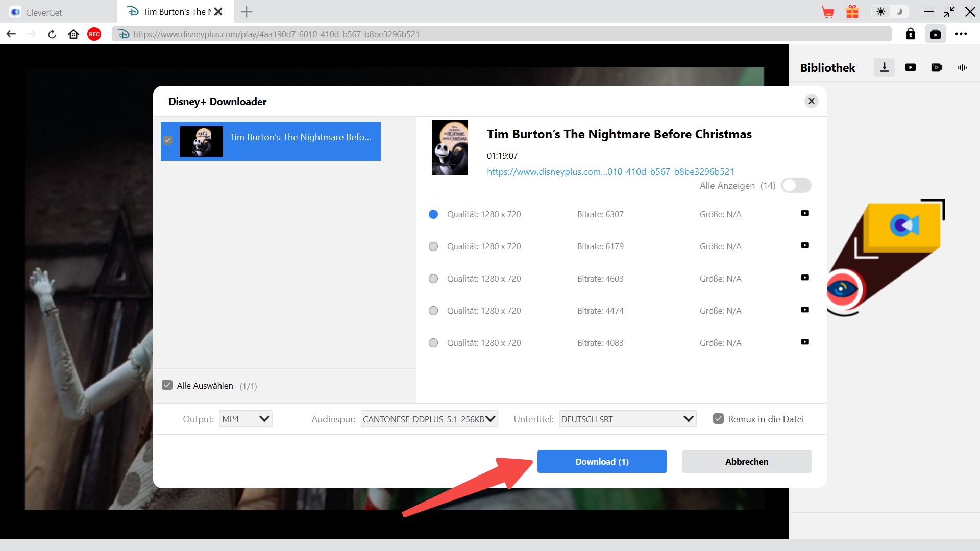Click the movie poster in details

click(450, 148)
